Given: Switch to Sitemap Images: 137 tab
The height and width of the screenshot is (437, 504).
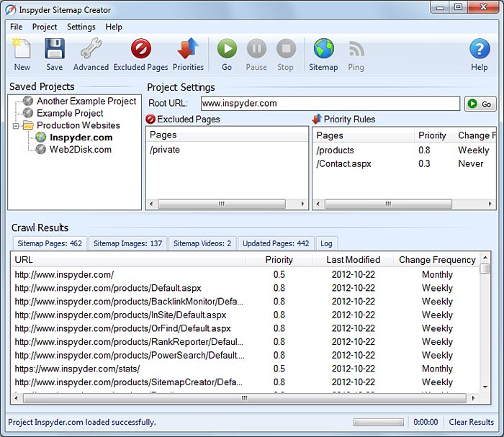Looking at the screenshot, I should 127,243.
